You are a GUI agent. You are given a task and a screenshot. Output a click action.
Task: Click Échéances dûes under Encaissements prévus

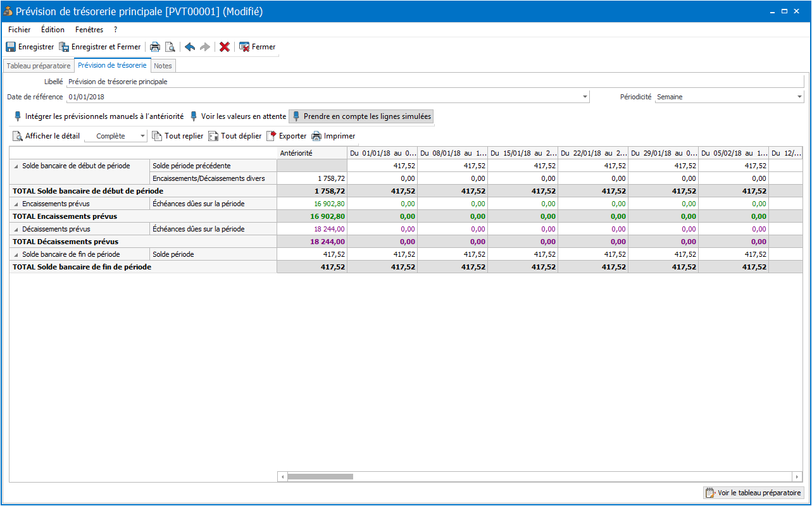(x=199, y=204)
